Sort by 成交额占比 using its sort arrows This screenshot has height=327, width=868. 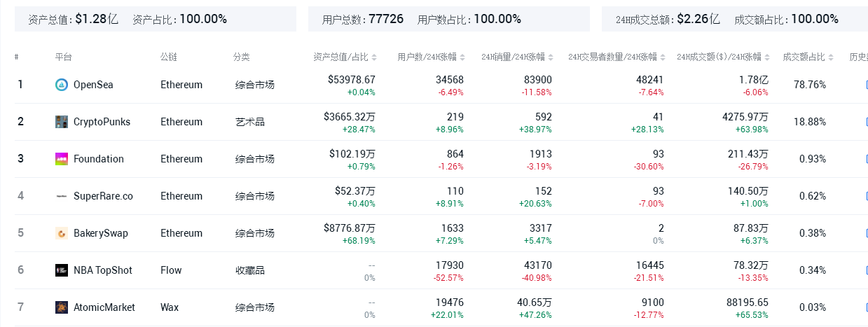click(831, 57)
